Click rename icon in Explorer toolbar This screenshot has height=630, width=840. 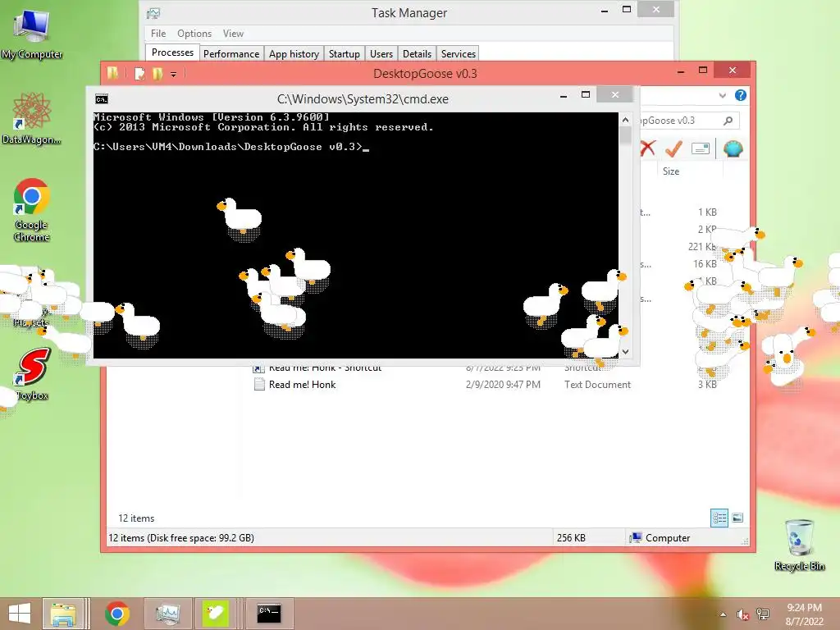701,148
